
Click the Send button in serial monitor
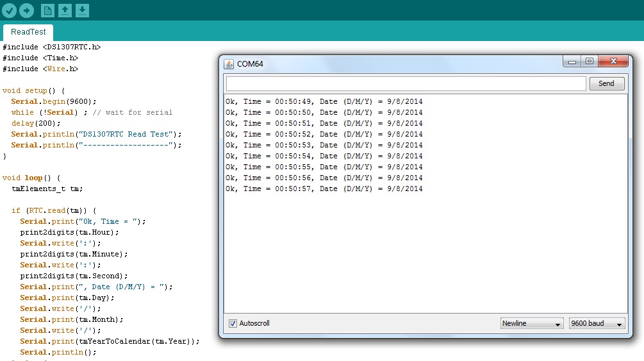(607, 83)
